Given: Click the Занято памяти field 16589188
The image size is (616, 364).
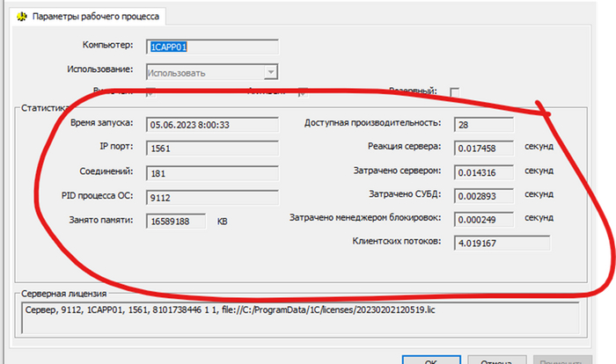Looking at the screenshot, I should coord(176,221).
